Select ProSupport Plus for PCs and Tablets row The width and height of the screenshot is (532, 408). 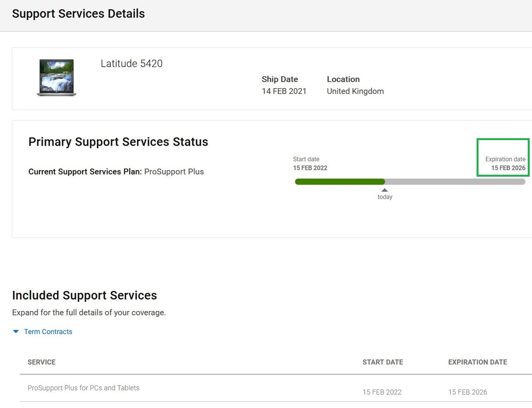coord(276,388)
